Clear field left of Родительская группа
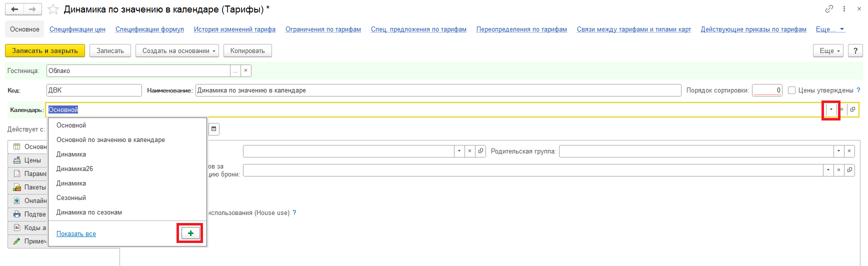 [469, 151]
